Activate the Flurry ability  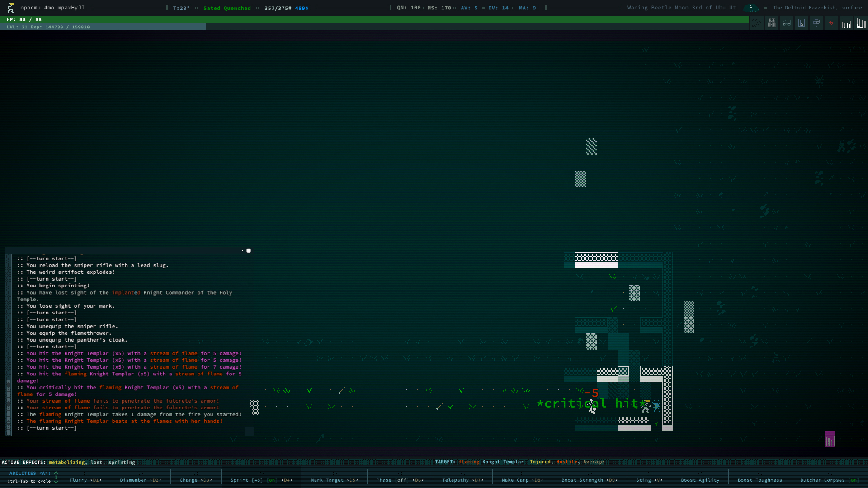click(85, 480)
